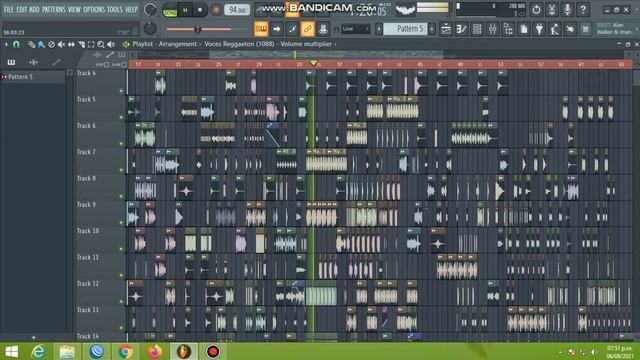
Task: Click the microphone recording icon
Action: (567, 9)
